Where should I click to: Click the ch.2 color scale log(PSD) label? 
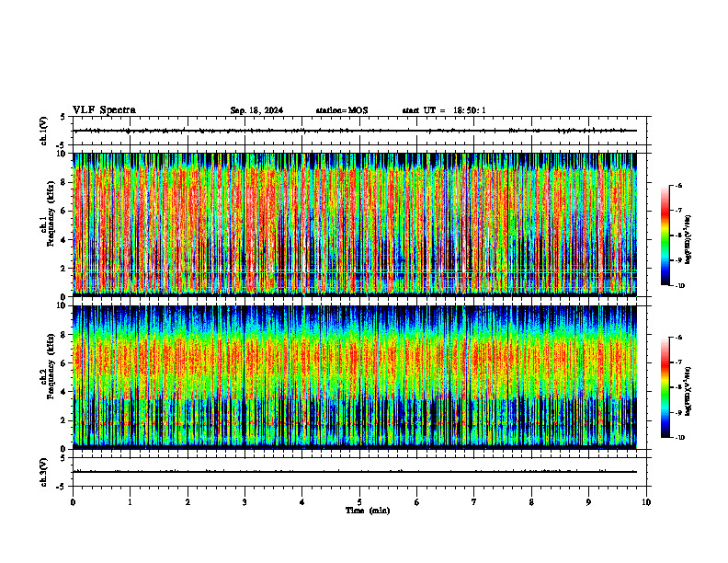688,392
